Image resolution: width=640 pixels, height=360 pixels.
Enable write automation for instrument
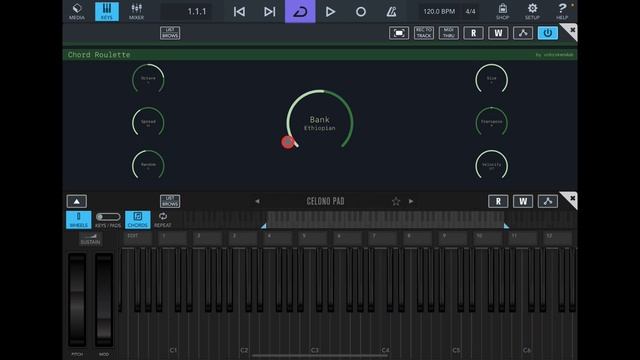(523, 201)
